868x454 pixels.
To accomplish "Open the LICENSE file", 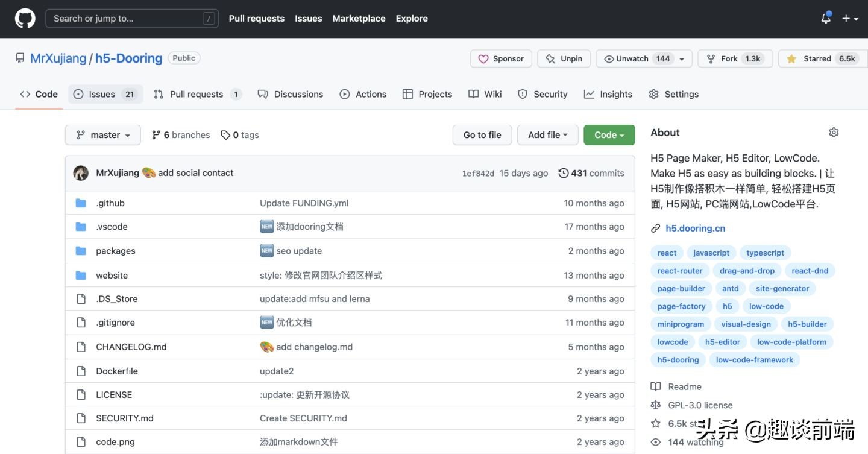I will coord(114,395).
